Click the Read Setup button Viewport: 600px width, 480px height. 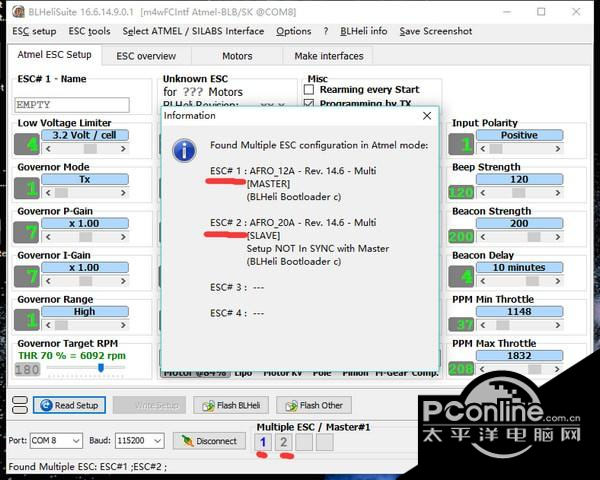point(69,405)
